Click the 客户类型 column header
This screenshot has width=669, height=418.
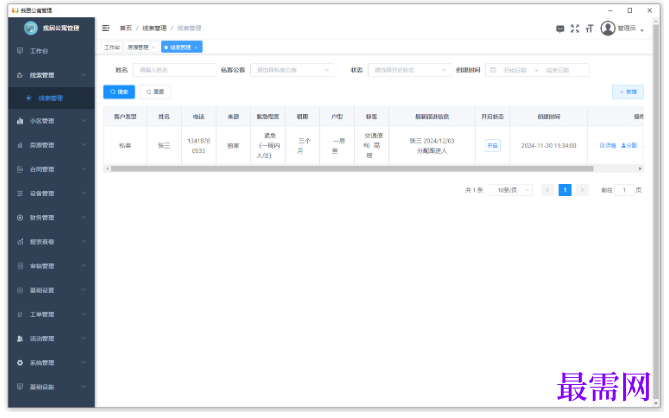point(125,116)
